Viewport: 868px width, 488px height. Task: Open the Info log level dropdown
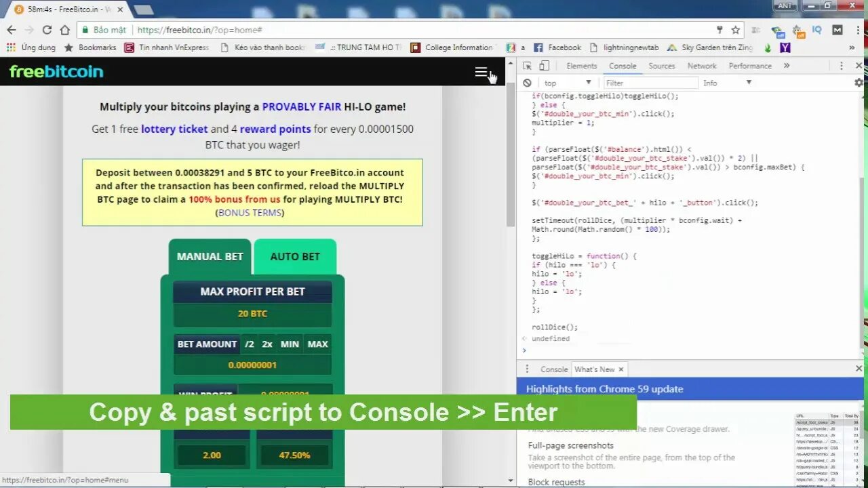pyautogui.click(x=728, y=83)
